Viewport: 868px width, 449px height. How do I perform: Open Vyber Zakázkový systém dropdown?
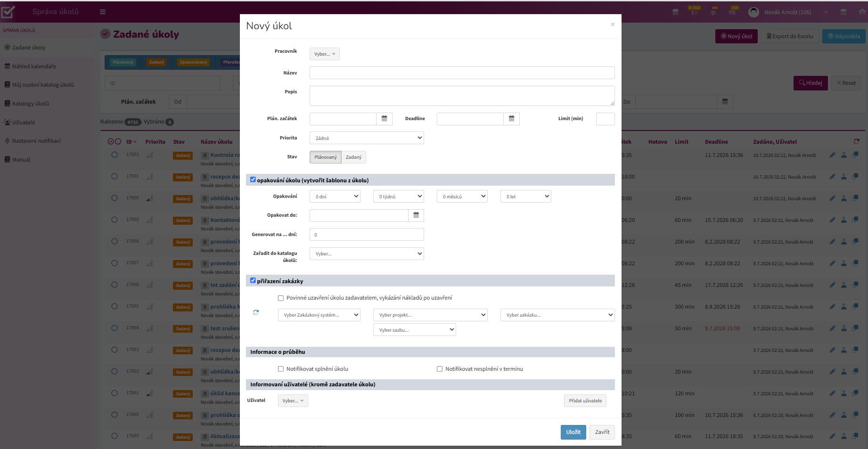point(319,315)
